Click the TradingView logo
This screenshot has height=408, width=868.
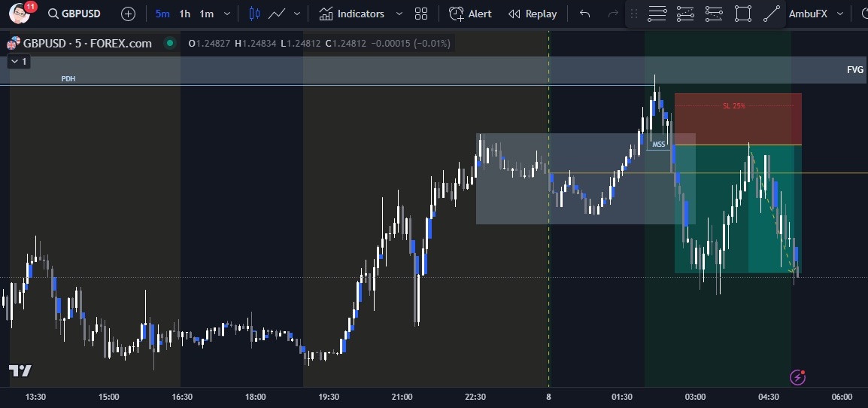(x=20, y=371)
